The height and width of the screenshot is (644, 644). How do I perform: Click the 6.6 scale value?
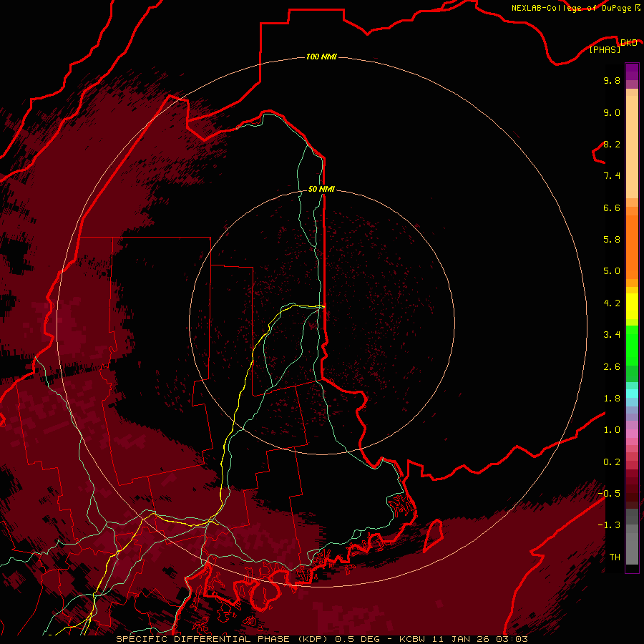tap(612, 208)
